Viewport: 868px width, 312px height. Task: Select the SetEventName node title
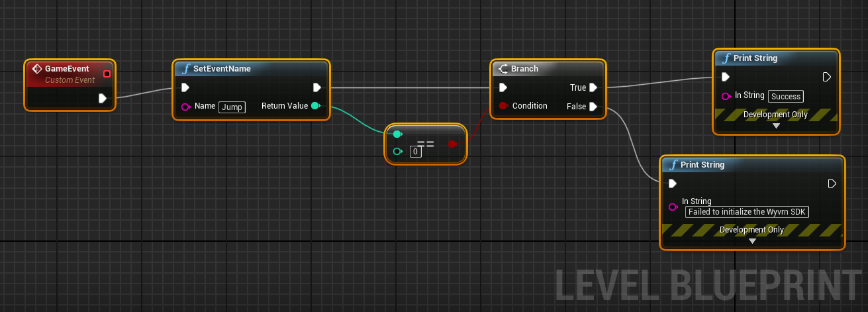(222, 69)
